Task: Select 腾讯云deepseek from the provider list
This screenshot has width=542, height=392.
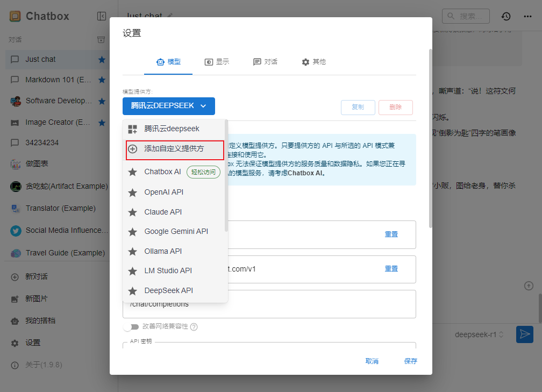Action: (174, 129)
